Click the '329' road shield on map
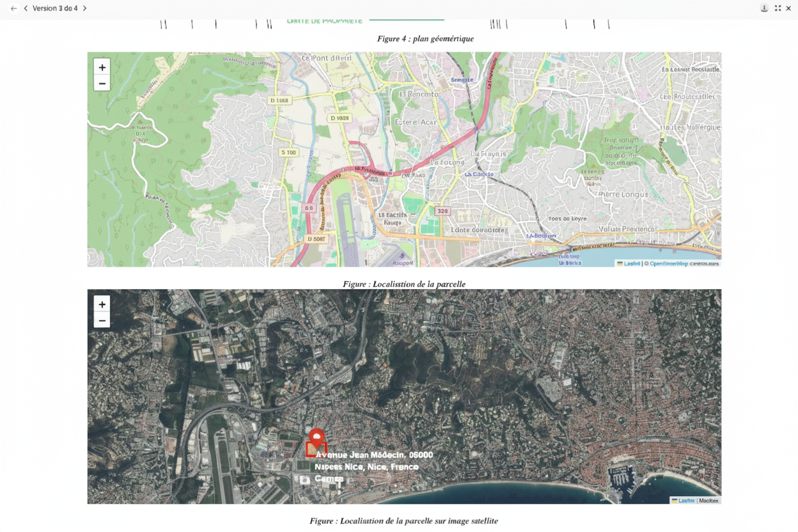This screenshot has width=798, height=532. pos(442,211)
